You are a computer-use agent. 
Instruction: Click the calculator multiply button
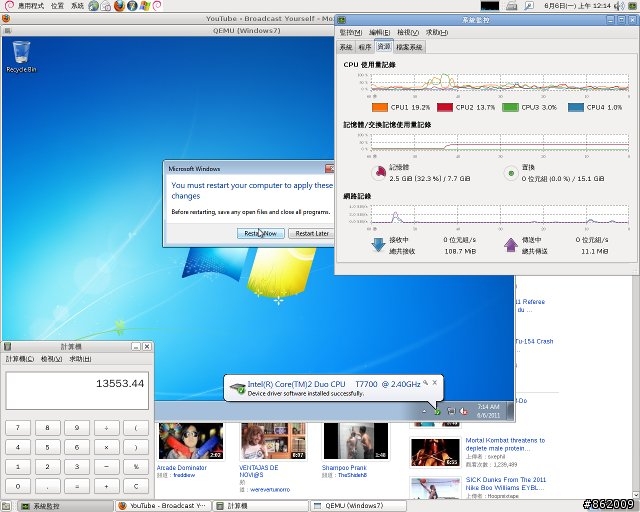106,447
